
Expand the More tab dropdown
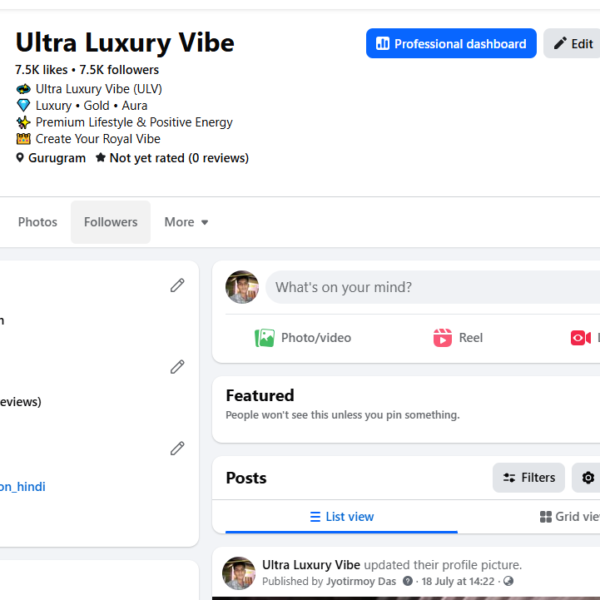[x=186, y=222]
